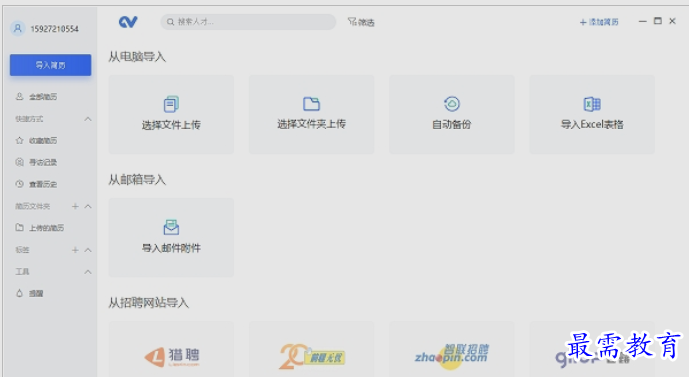Screen dimensions: 689x377
Task: Click 添加简历 at the top right
Action: 599,22
